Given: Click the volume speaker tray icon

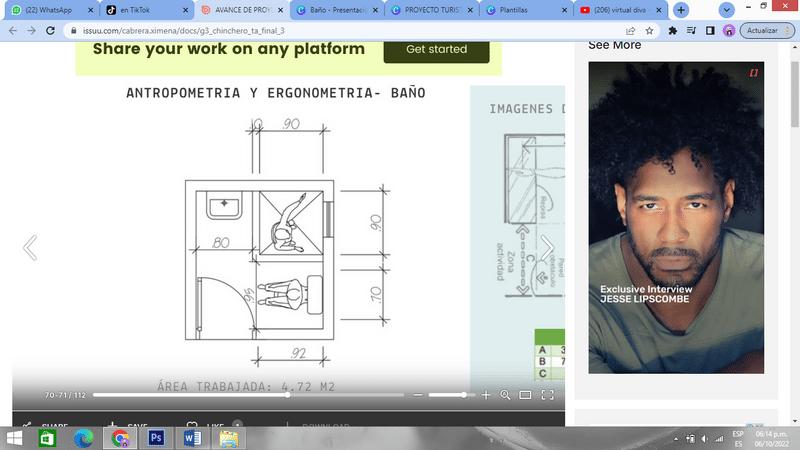Looking at the screenshot, I should point(705,439).
